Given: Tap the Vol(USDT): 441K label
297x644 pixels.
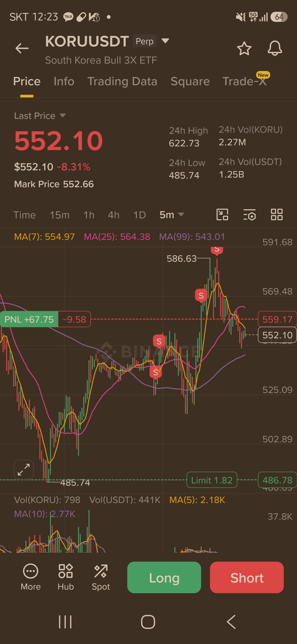Looking at the screenshot, I should point(125,500).
